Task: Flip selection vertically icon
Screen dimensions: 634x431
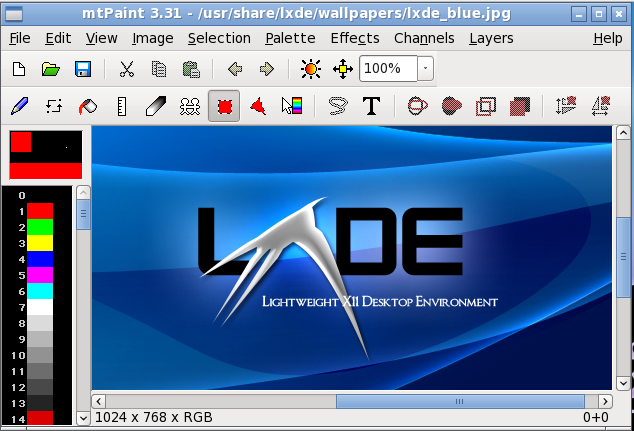Action: click(x=566, y=106)
